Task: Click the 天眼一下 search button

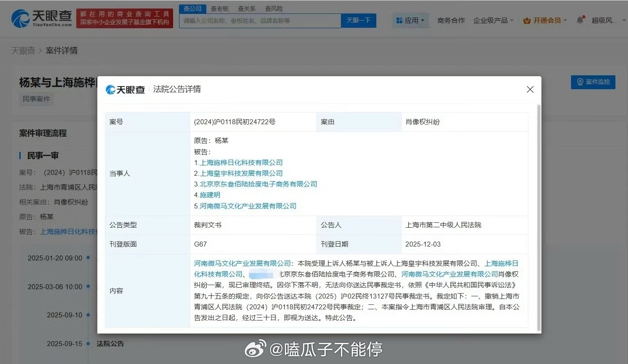Action: click(x=358, y=20)
